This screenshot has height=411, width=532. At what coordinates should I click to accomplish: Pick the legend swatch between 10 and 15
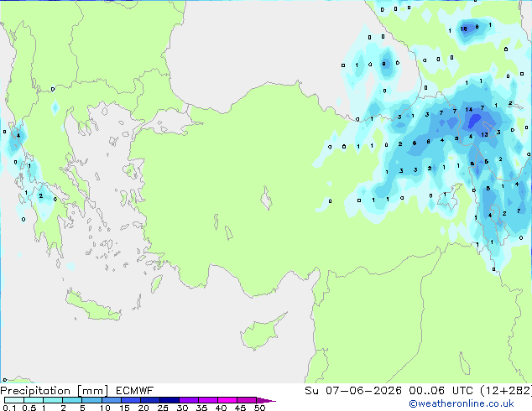tap(111, 400)
